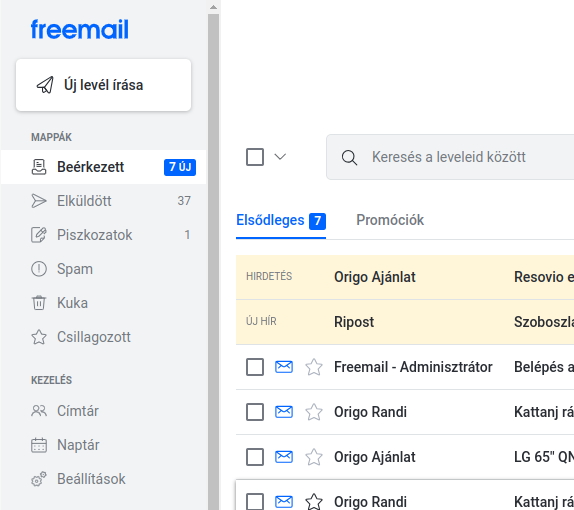Expand the select-all dropdown chevron

coord(280,157)
